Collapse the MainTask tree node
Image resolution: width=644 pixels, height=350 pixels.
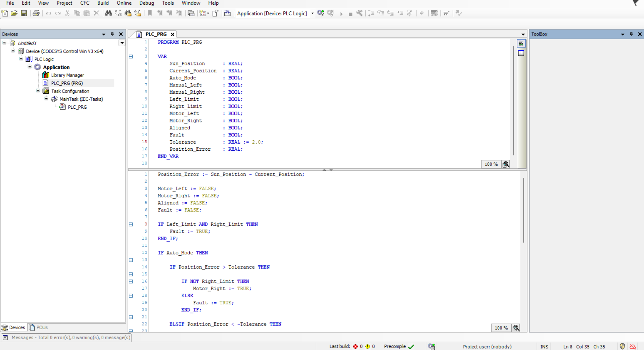(x=46, y=99)
